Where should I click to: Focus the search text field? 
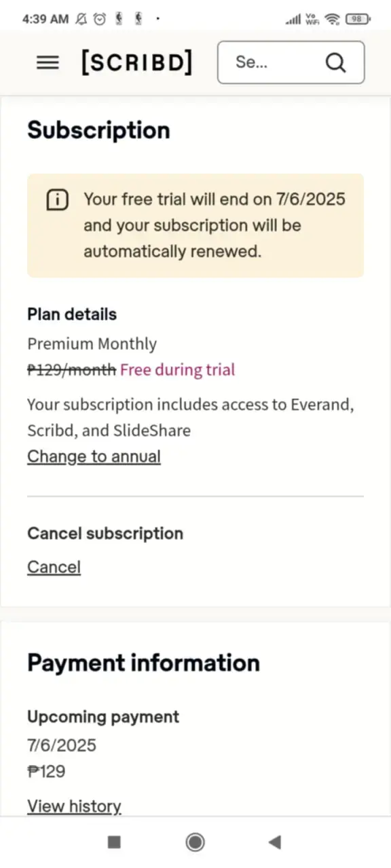point(291,62)
